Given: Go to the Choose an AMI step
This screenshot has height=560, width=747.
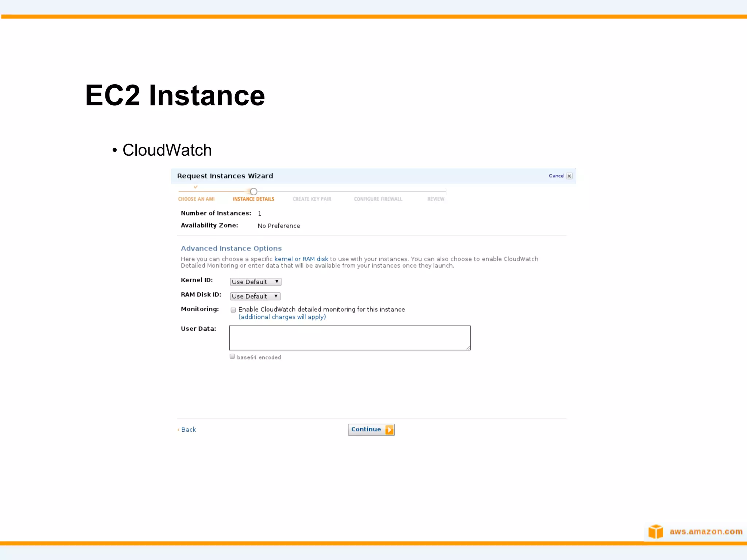Looking at the screenshot, I should (196, 199).
